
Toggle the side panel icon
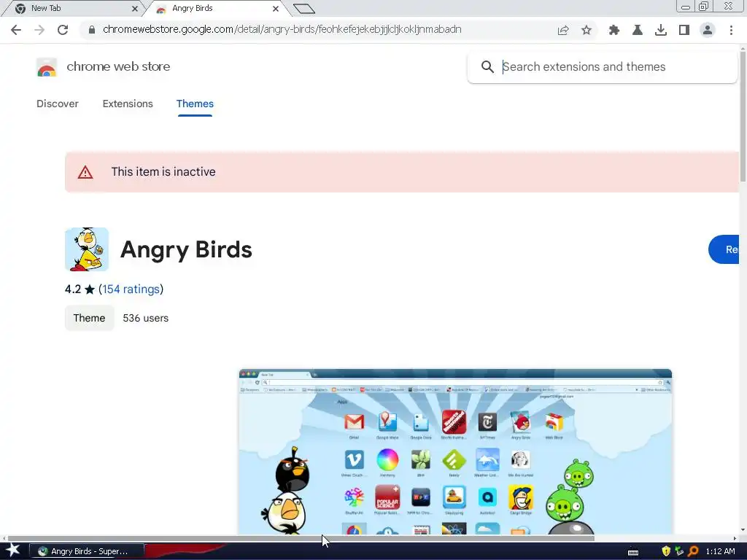(x=684, y=30)
